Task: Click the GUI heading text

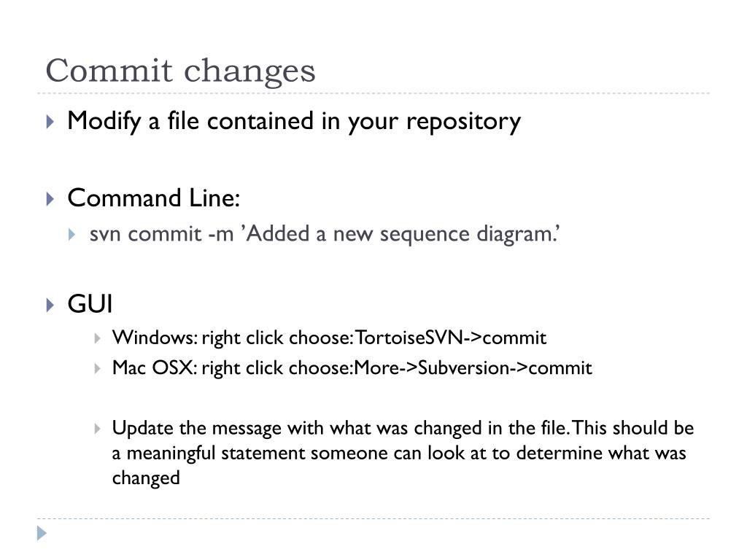Action: [90, 304]
